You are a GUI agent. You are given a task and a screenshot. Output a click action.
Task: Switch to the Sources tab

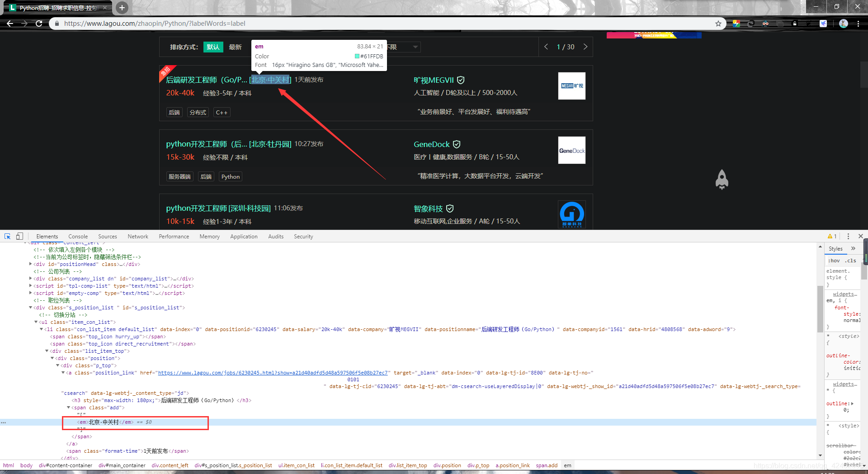108,236
